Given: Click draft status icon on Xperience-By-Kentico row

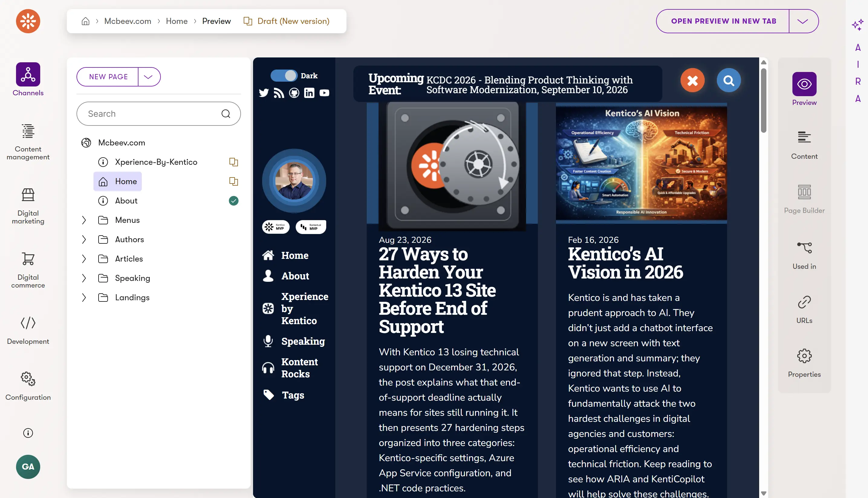Looking at the screenshot, I should 234,162.
